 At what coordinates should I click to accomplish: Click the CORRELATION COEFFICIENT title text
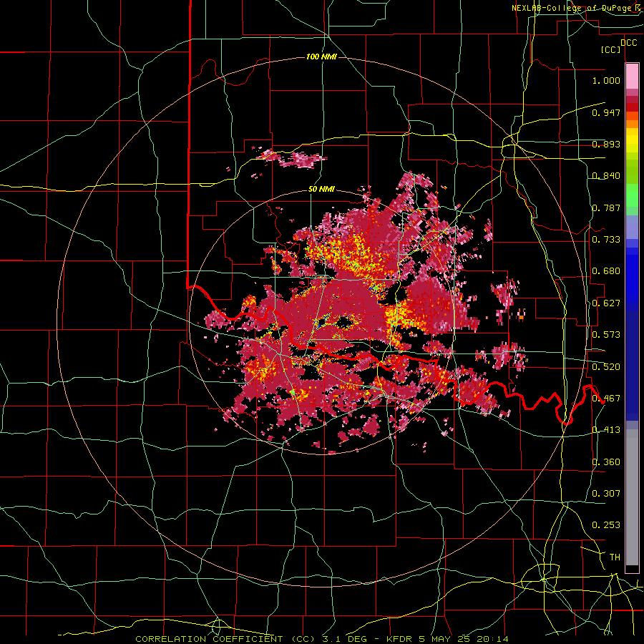pos(209,639)
